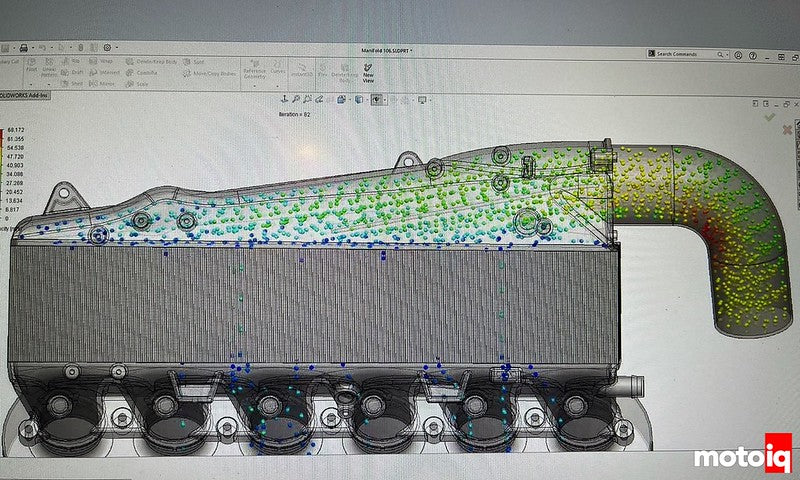The height and width of the screenshot is (480, 800).
Task: Confirm with the green checkmark
Action: 769,117
